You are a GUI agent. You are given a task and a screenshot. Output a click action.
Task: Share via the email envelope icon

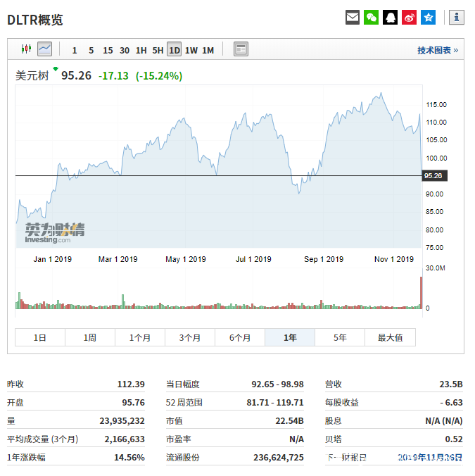352,18
